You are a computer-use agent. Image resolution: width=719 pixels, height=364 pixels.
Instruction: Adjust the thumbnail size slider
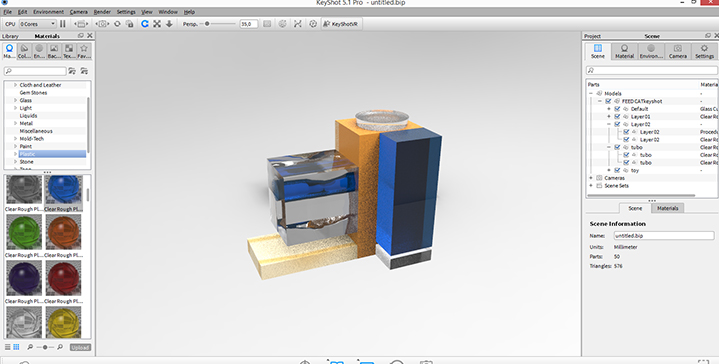point(45,347)
